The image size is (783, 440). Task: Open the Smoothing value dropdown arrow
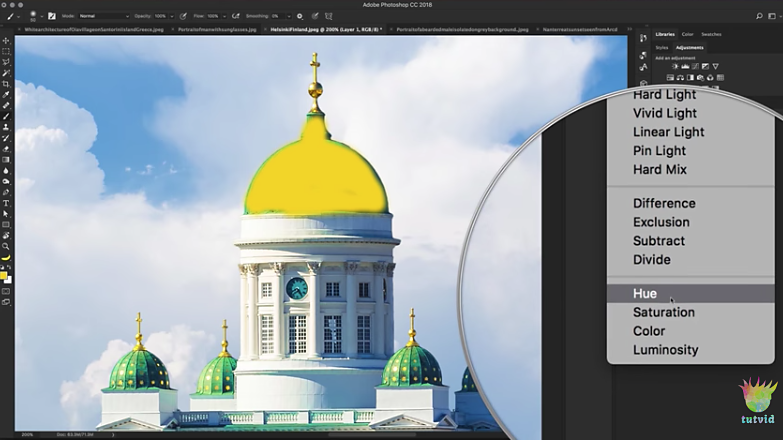(x=289, y=16)
